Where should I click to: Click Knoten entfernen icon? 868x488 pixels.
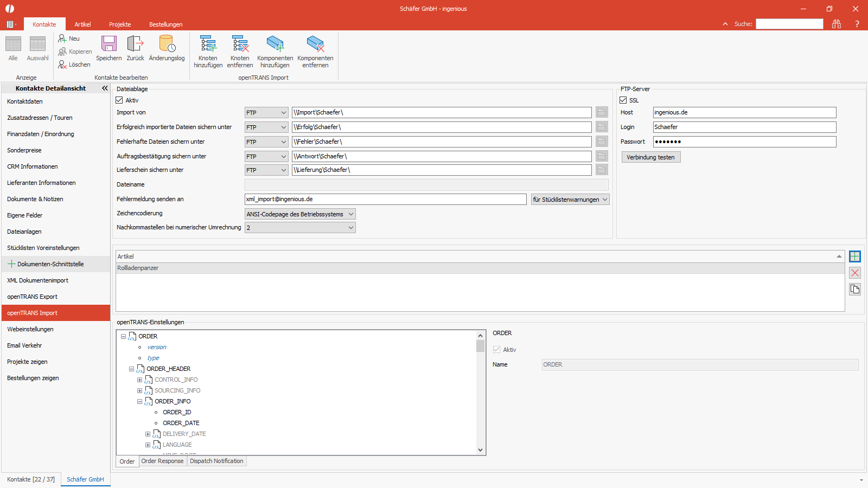[x=240, y=44]
